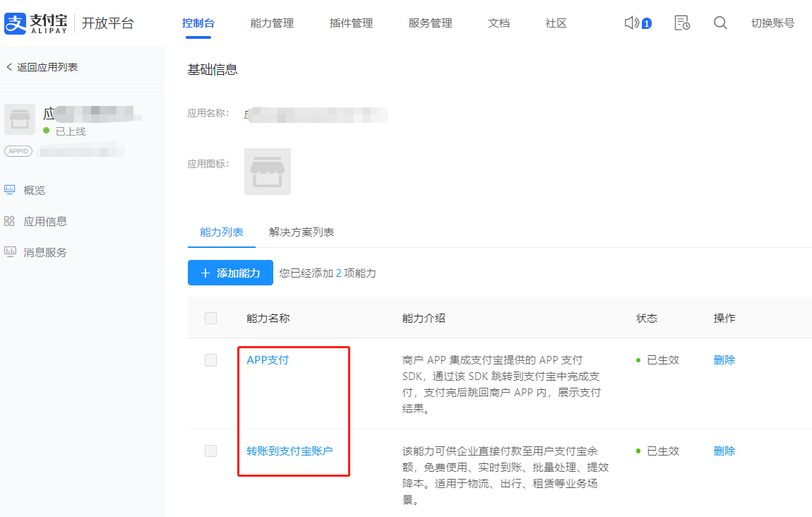Image resolution: width=812 pixels, height=517 pixels.
Task: Open 应用信息 in the sidebar
Action: [x=45, y=221]
